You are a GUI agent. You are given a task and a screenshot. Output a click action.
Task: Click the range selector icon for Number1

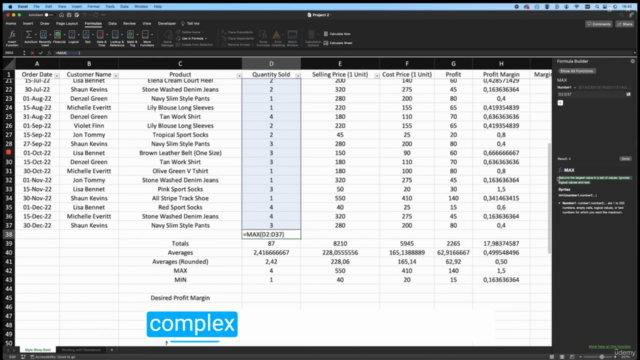(x=629, y=94)
